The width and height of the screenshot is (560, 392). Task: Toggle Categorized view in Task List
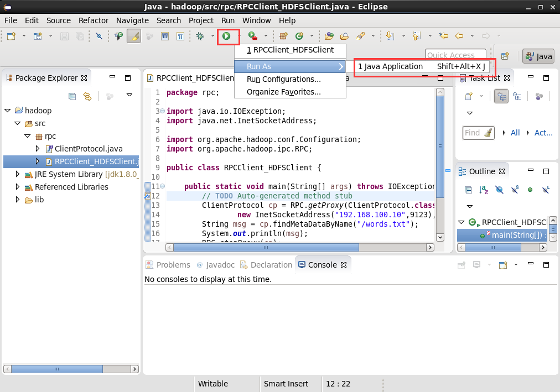501,96
